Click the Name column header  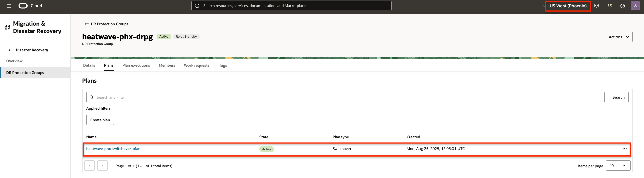(91, 137)
